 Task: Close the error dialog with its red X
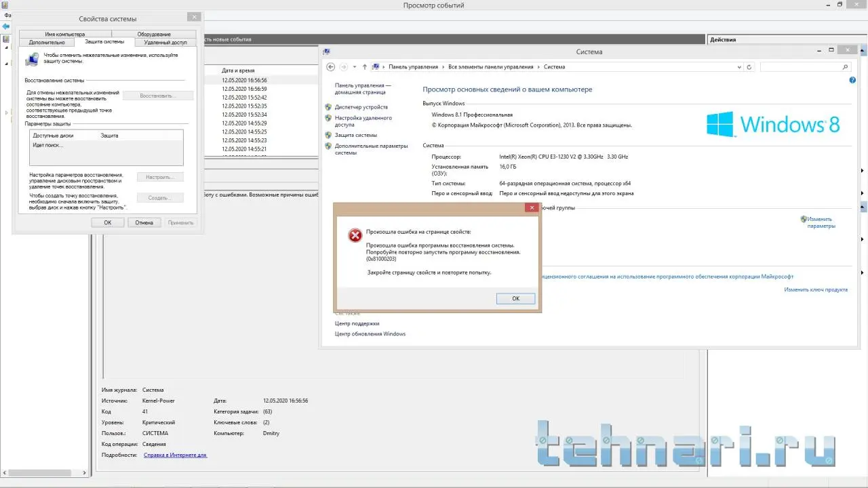coord(532,208)
